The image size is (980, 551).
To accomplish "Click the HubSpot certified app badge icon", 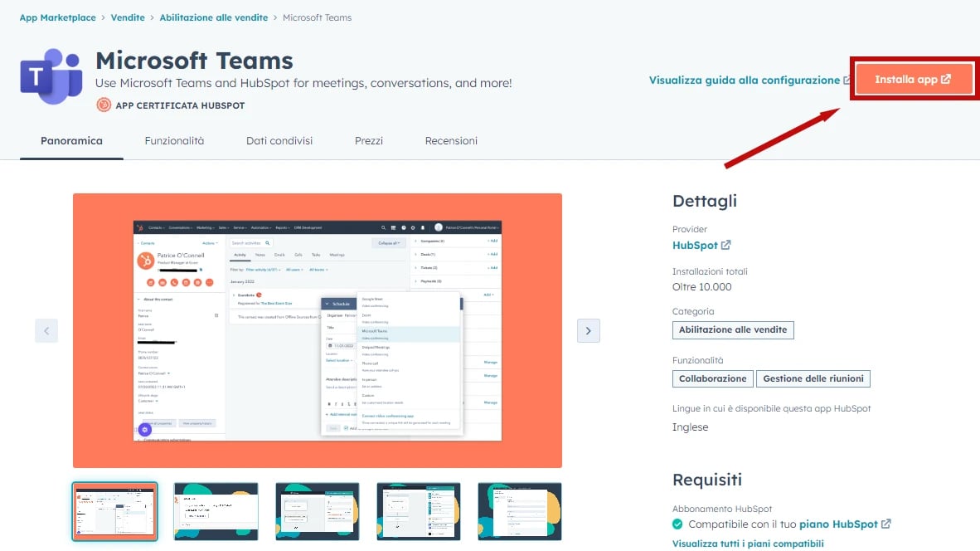I will click(x=104, y=105).
